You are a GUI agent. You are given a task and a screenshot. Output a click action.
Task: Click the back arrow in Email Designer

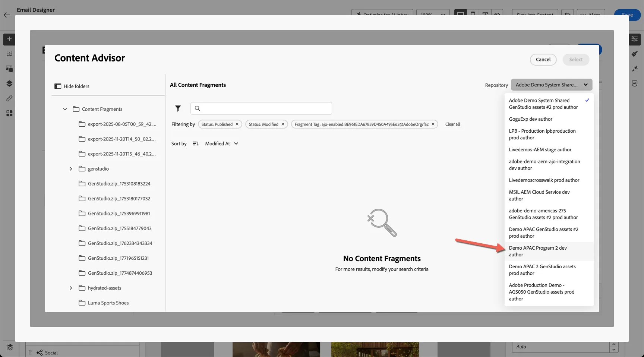click(x=7, y=15)
